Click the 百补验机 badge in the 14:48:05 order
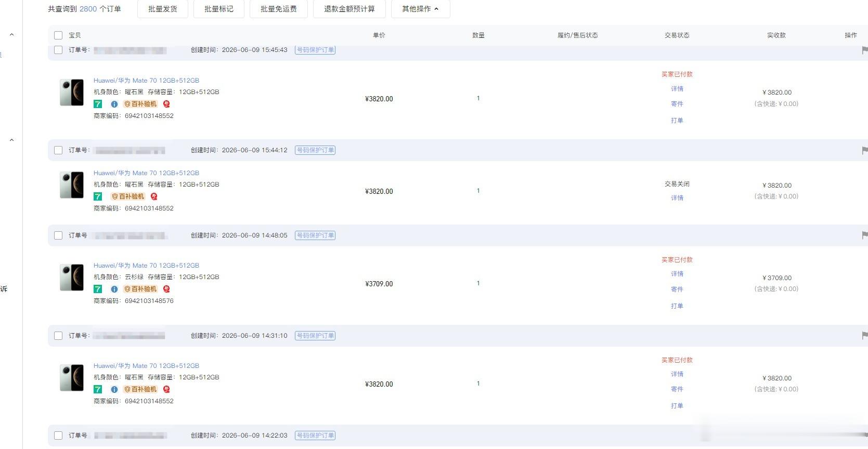 point(140,289)
